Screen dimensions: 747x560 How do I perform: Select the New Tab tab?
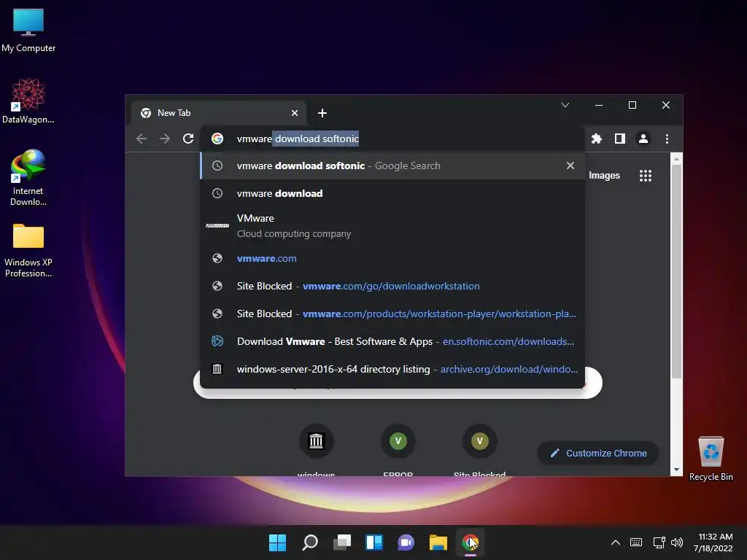point(218,113)
